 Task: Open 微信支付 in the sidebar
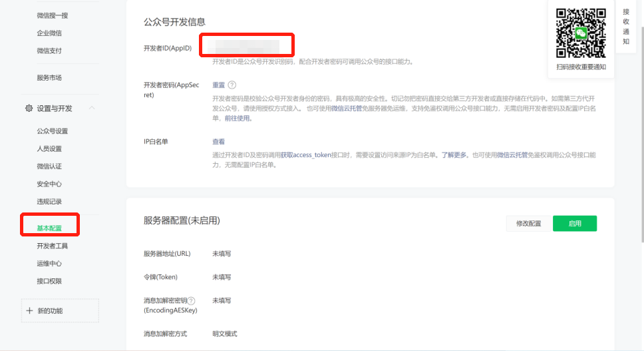pos(49,51)
